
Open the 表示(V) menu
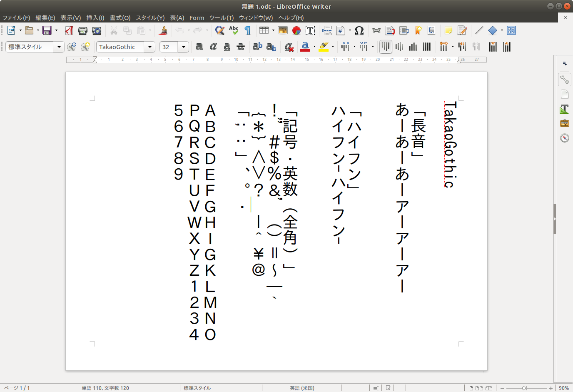coord(71,18)
